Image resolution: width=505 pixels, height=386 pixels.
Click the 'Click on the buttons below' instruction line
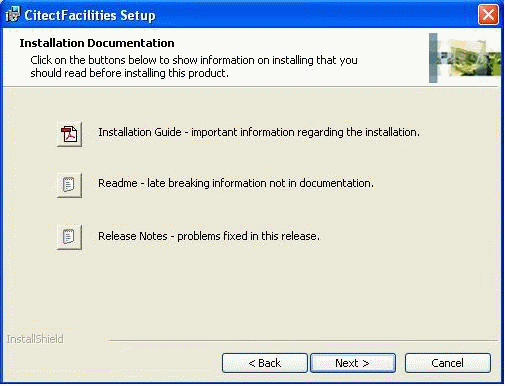point(194,60)
